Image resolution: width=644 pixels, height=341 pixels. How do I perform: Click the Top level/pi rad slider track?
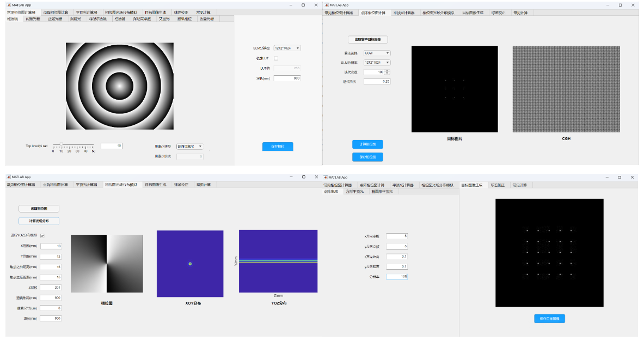click(x=73, y=144)
